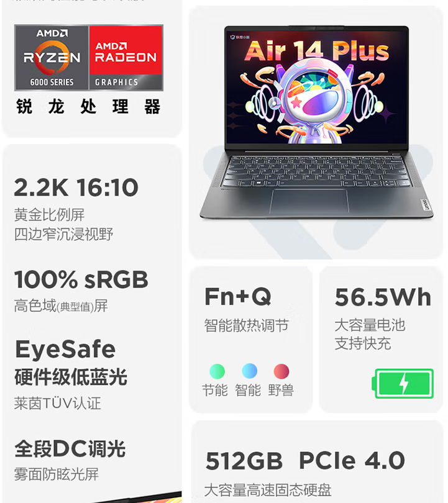Click the 联想小新 logo on laptop screen

click(240, 37)
